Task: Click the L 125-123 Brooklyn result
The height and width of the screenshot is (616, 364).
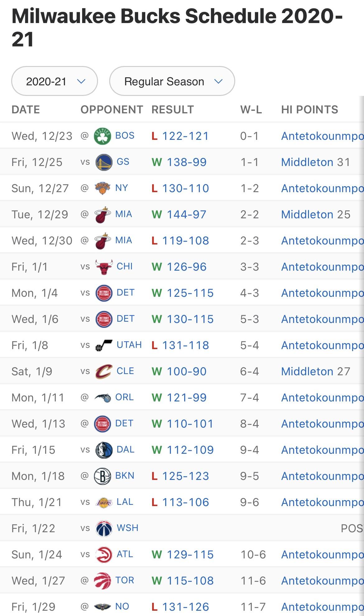Action: [x=185, y=476]
